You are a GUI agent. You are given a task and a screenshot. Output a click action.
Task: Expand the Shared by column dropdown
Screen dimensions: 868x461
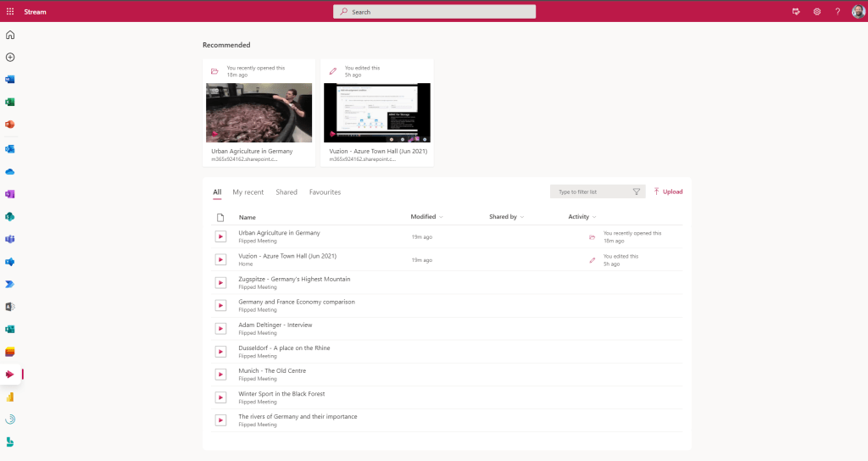click(521, 217)
